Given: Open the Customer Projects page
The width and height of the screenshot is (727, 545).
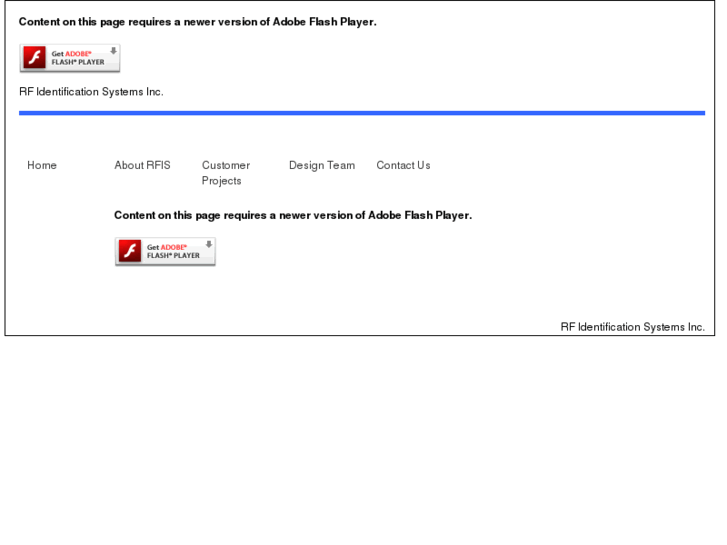Looking at the screenshot, I should point(226,173).
